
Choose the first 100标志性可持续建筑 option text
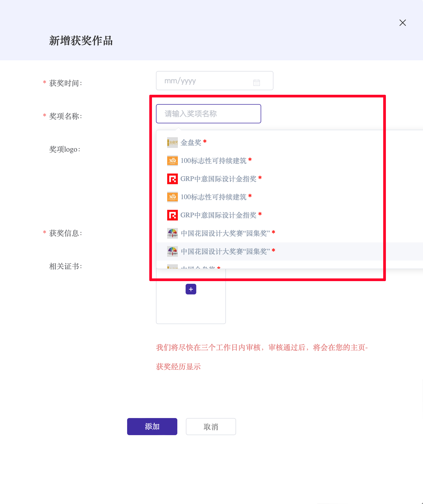pyautogui.click(x=213, y=161)
